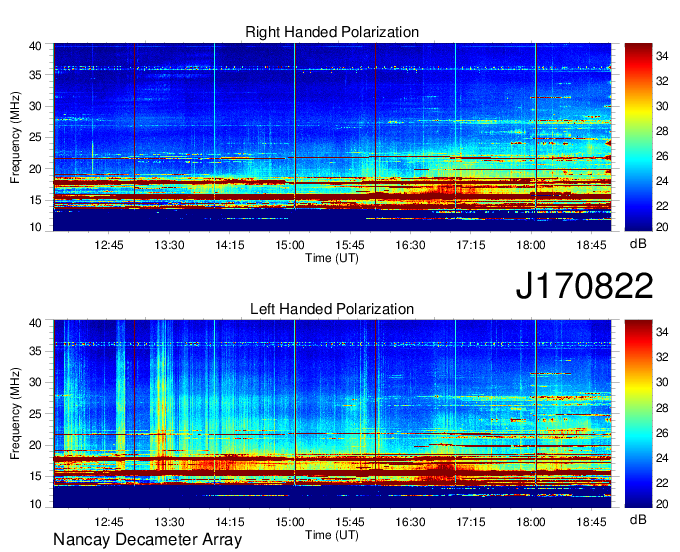680x552 pixels.
Task: Click the '10' frequency tick on lower plot
Action: [x=35, y=504]
